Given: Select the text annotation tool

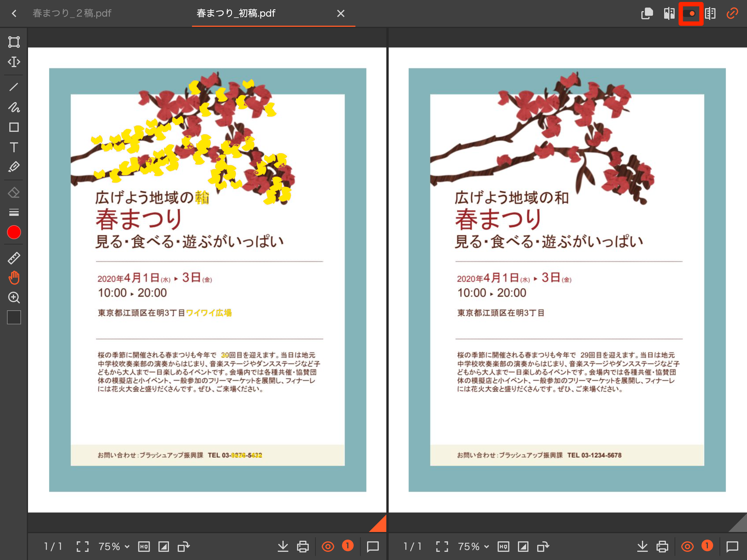Looking at the screenshot, I should 14,147.
